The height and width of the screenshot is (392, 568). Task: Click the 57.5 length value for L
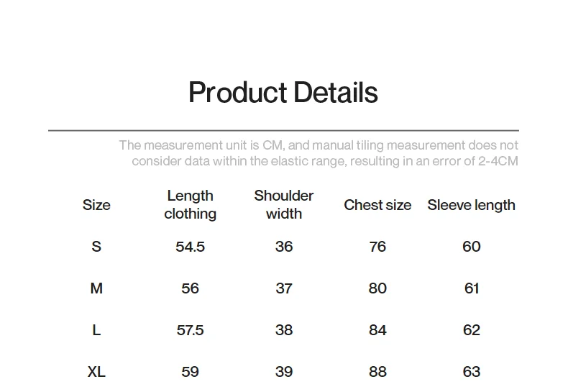[x=191, y=330]
